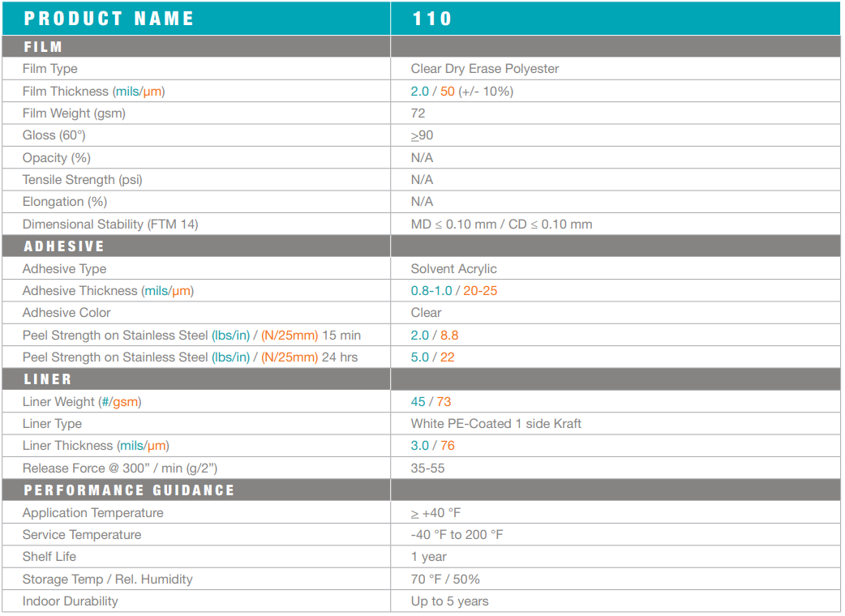Select the Clear Dry Erase Polyester value
Screen dimensions: 845x616
click(484, 69)
